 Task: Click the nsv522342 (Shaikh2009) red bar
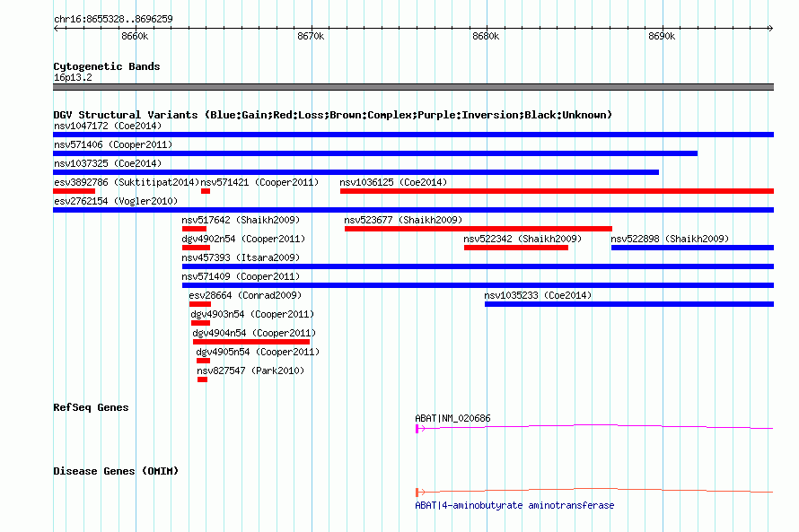[x=515, y=248]
